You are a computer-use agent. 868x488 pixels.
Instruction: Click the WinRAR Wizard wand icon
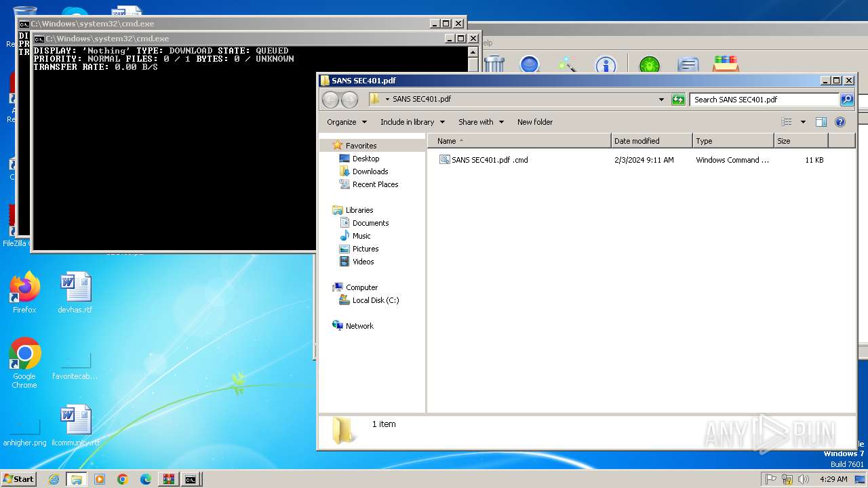(567, 64)
